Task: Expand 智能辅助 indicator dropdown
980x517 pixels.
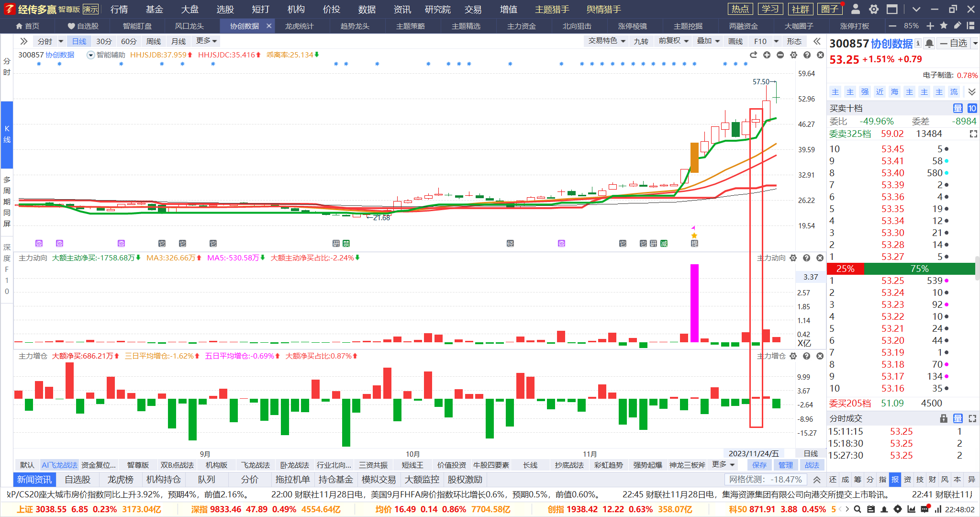Action: tap(90, 55)
